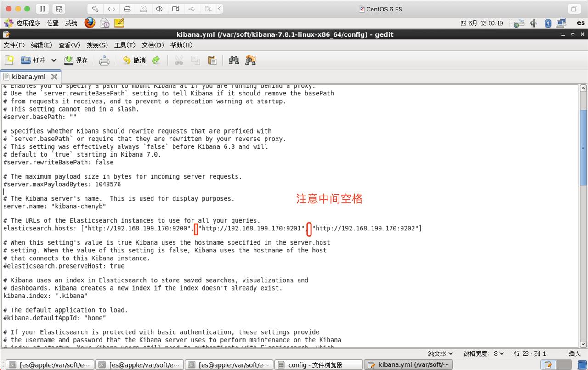
Task: Open Find and Replace icon
Action: tap(250, 60)
